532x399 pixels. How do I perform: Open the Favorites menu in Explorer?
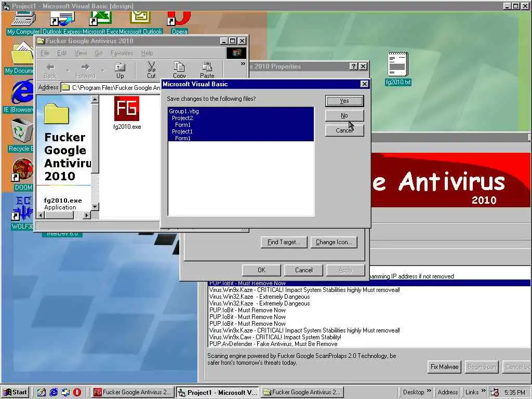pyautogui.click(x=122, y=53)
